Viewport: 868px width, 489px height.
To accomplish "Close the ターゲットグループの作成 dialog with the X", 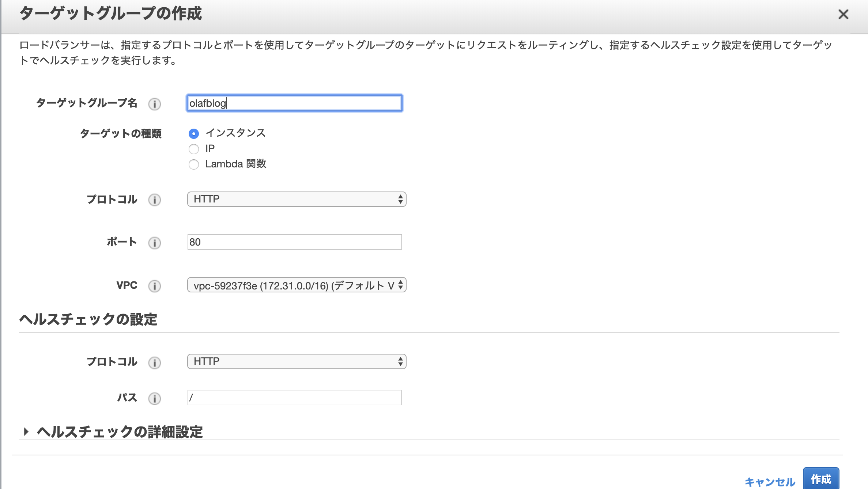I will pyautogui.click(x=844, y=15).
